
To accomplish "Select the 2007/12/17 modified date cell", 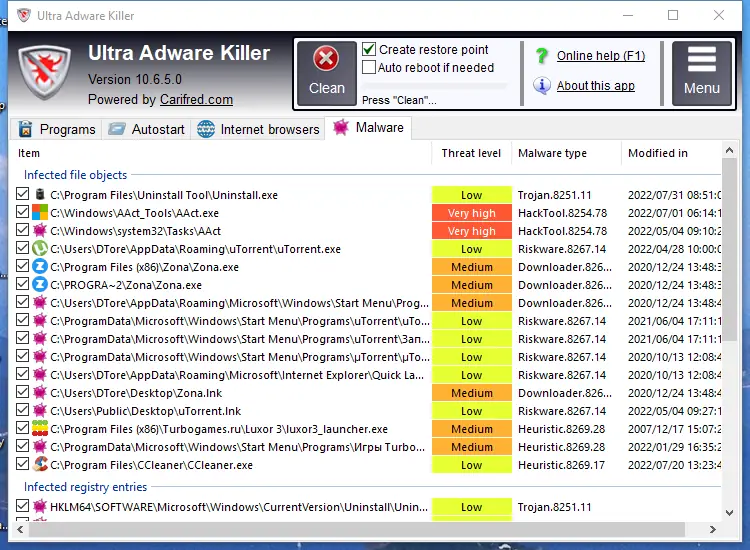I will click(x=674, y=429).
